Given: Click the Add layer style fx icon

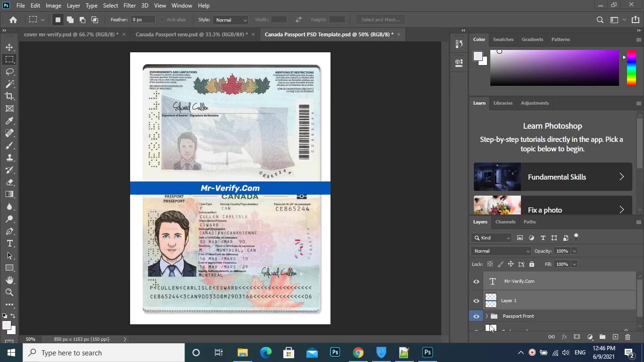Looking at the screenshot, I should [564, 337].
